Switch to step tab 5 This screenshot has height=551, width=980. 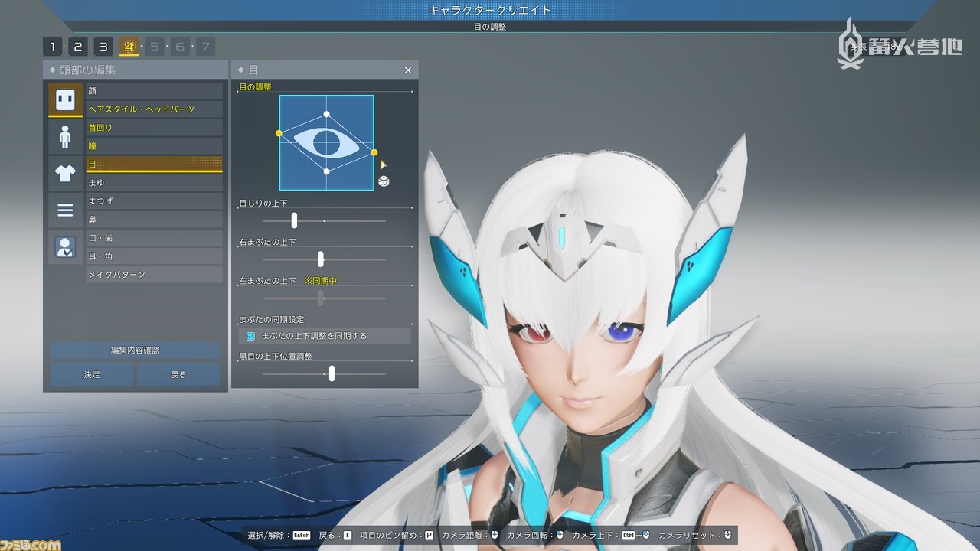154,46
